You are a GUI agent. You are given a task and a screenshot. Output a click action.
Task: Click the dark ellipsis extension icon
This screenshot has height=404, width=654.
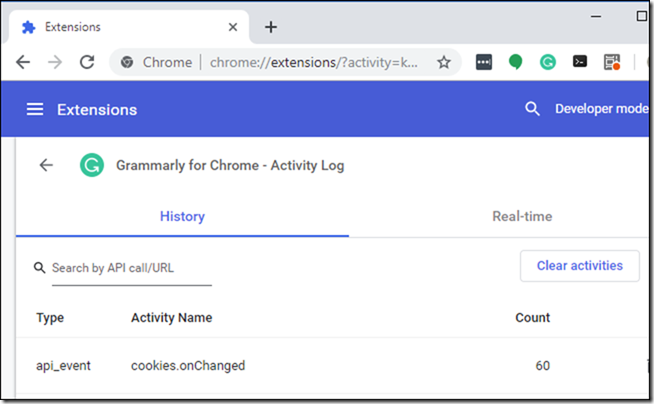point(484,62)
